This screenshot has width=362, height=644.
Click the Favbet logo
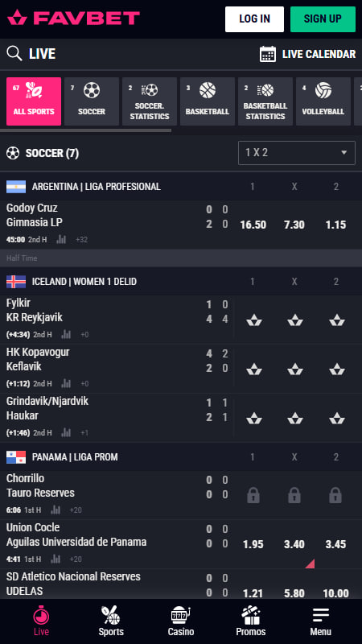point(73,18)
